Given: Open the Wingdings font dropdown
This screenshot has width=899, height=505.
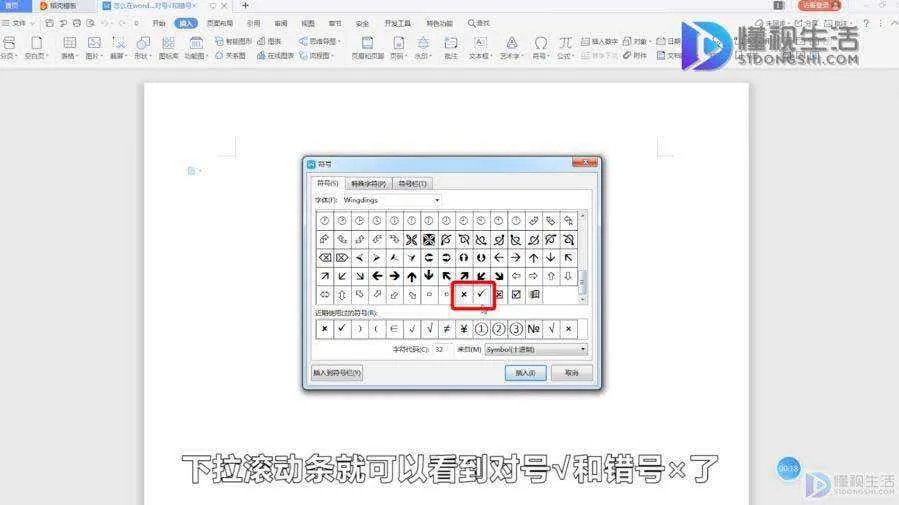Looking at the screenshot, I should tap(437, 200).
